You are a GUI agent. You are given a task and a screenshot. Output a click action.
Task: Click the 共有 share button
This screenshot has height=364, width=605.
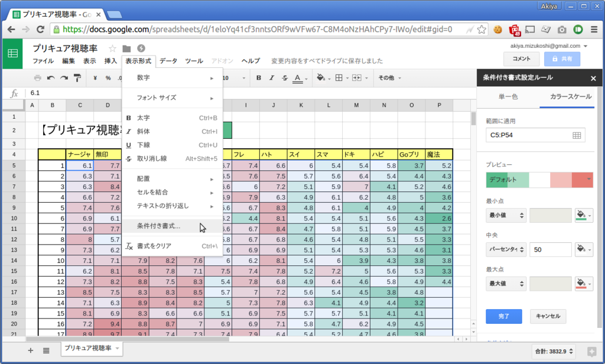[562, 58]
